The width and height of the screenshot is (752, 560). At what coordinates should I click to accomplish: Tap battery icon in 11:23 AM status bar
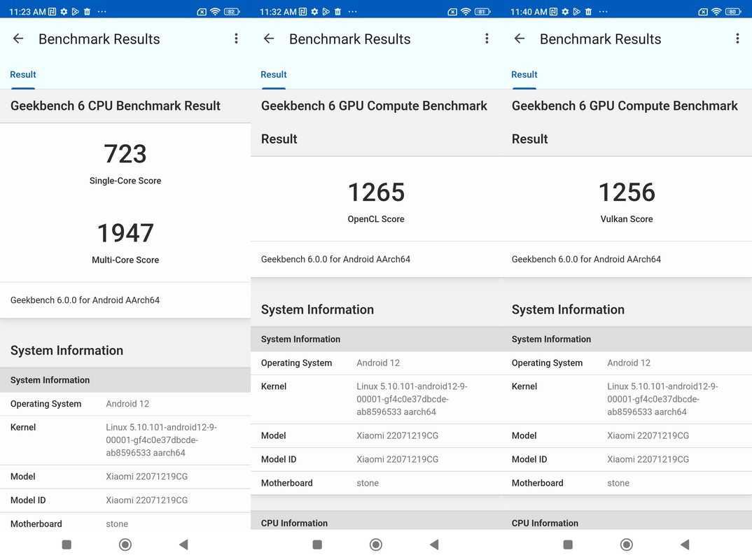[x=232, y=11]
